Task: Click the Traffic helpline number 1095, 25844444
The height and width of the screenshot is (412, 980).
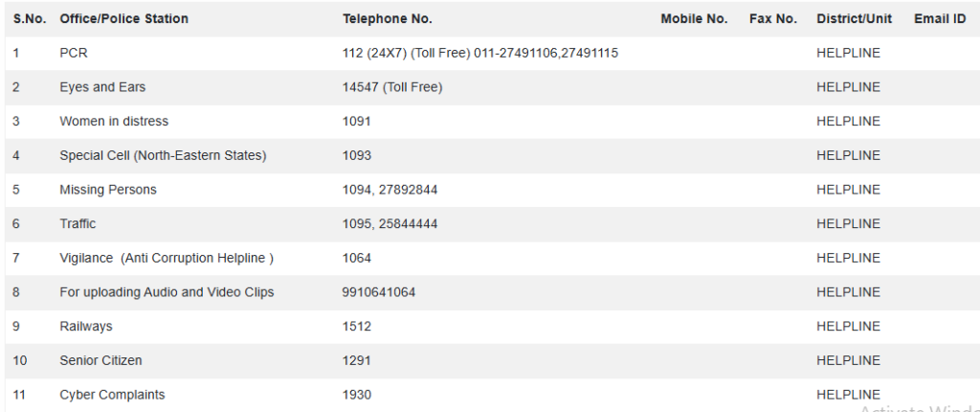Action: coord(390,224)
